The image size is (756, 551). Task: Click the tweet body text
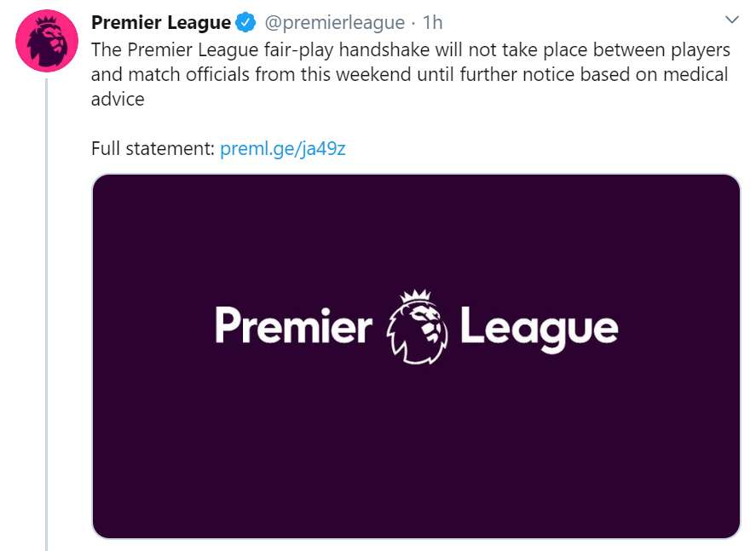pos(384,73)
